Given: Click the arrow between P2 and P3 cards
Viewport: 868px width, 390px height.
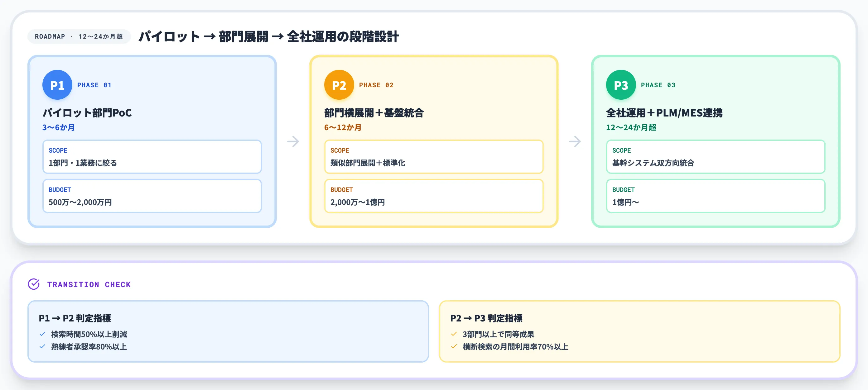Looking at the screenshot, I should coord(575,141).
